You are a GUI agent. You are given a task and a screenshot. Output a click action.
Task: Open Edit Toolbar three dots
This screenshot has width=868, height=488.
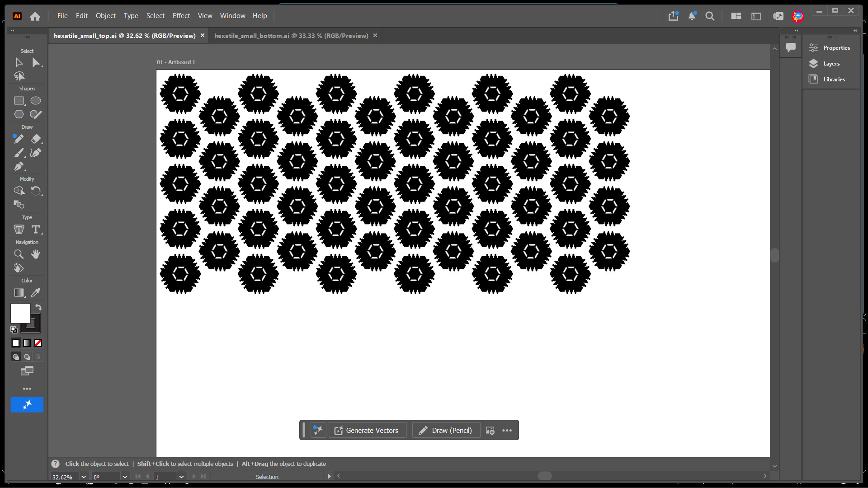point(27,389)
